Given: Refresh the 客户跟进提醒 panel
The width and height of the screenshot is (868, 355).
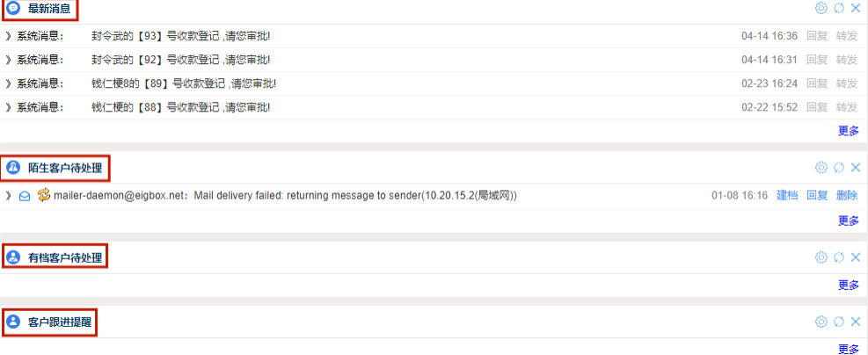Looking at the screenshot, I should pos(839,322).
